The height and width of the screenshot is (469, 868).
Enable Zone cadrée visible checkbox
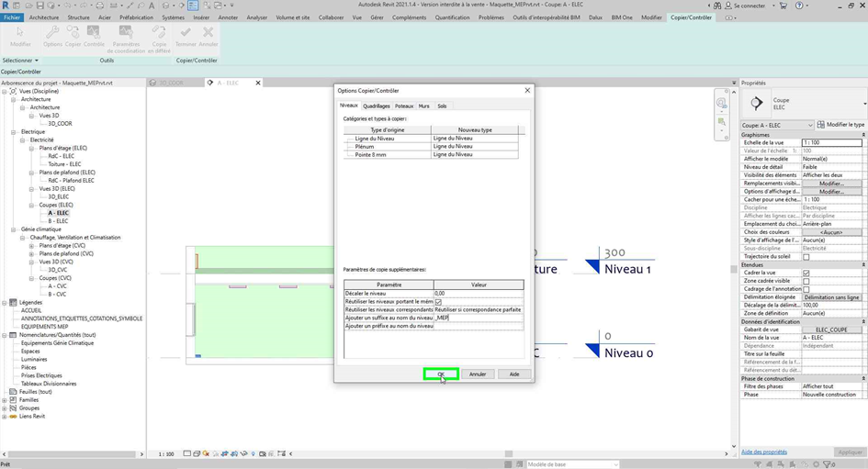pyautogui.click(x=806, y=281)
